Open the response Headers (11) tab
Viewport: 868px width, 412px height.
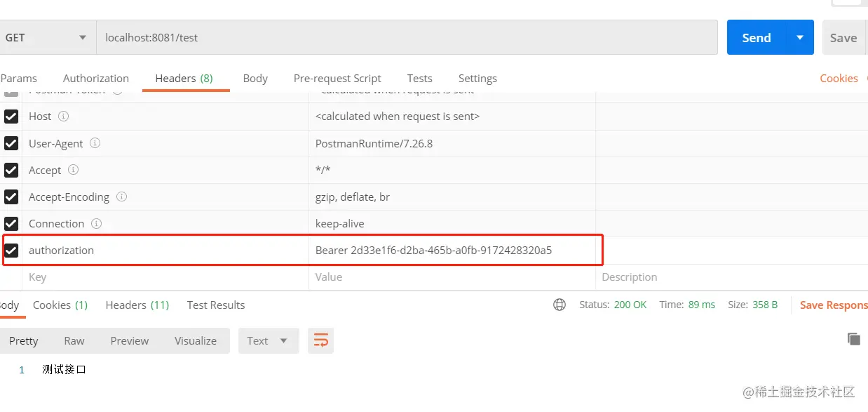pos(137,305)
